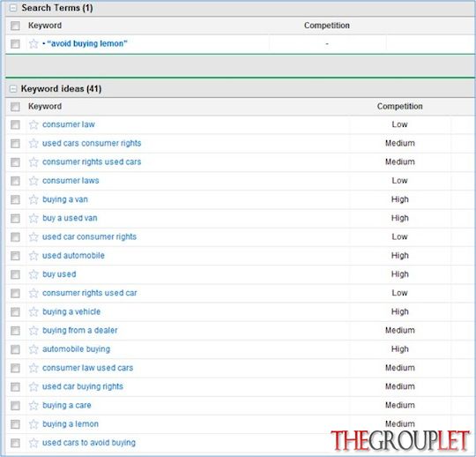Star the buy a used van keyword
The width and height of the screenshot is (476, 457).
[33, 218]
